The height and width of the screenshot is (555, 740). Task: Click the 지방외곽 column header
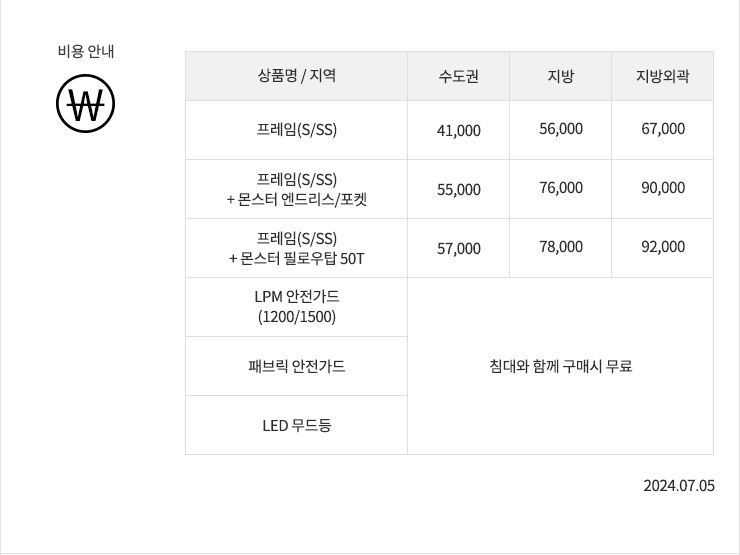pos(663,76)
